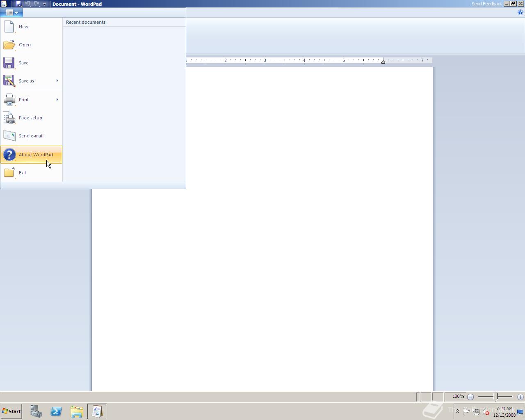Expand the Print submenu arrow
Viewport: 525px width, 420px height.
pyautogui.click(x=57, y=100)
